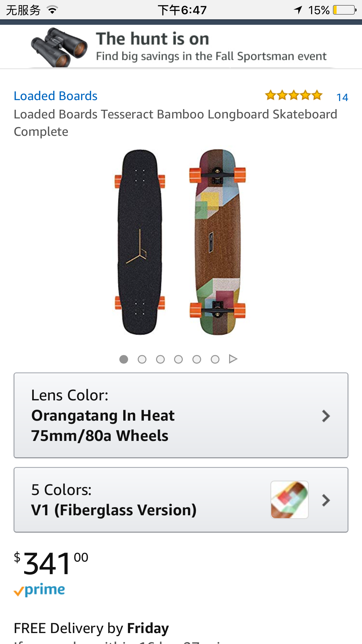Expand the 5 Colors chevron arrow
This screenshot has height=644, width=362.
[x=326, y=500]
